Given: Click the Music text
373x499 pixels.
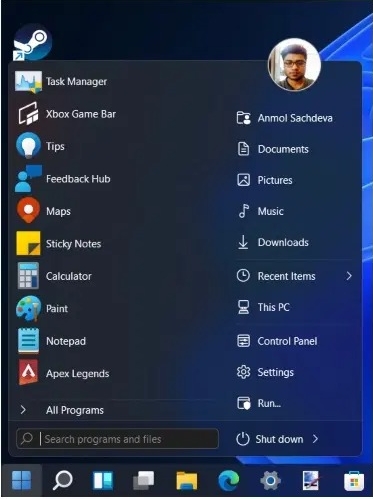Looking at the screenshot, I should click(270, 211).
